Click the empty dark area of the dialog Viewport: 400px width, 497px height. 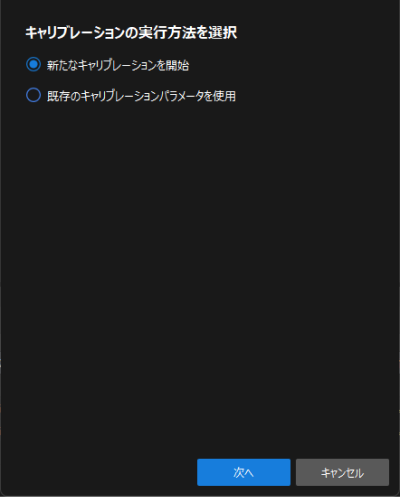click(x=200, y=267)
